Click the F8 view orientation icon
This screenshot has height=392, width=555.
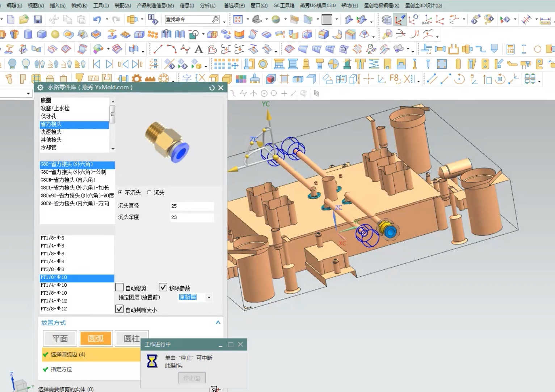pyautogui.click(x=394, y=78)
